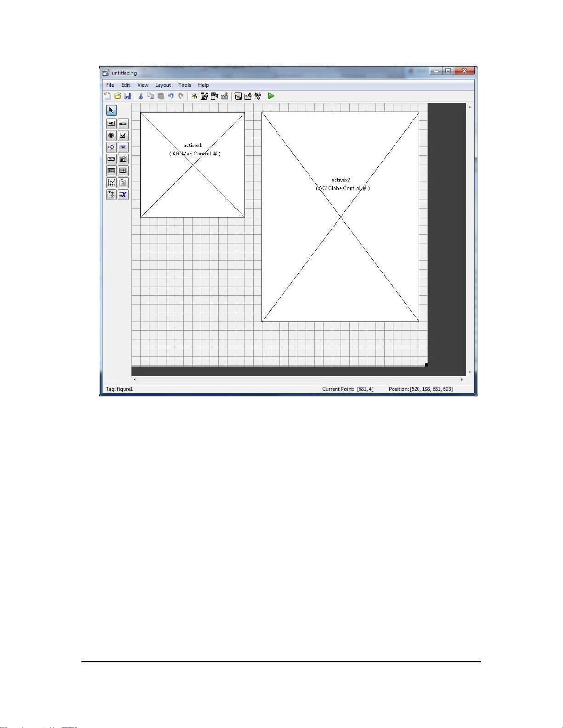Click the Save icon in the toolbar
Viewport: 563px width, 728px height.
coord(127,96)
